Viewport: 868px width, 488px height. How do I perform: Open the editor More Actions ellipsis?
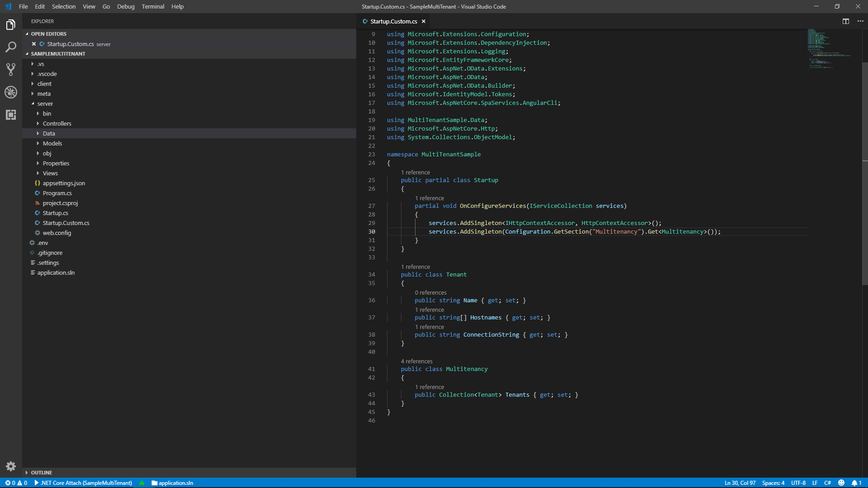[x=860, y=21]
